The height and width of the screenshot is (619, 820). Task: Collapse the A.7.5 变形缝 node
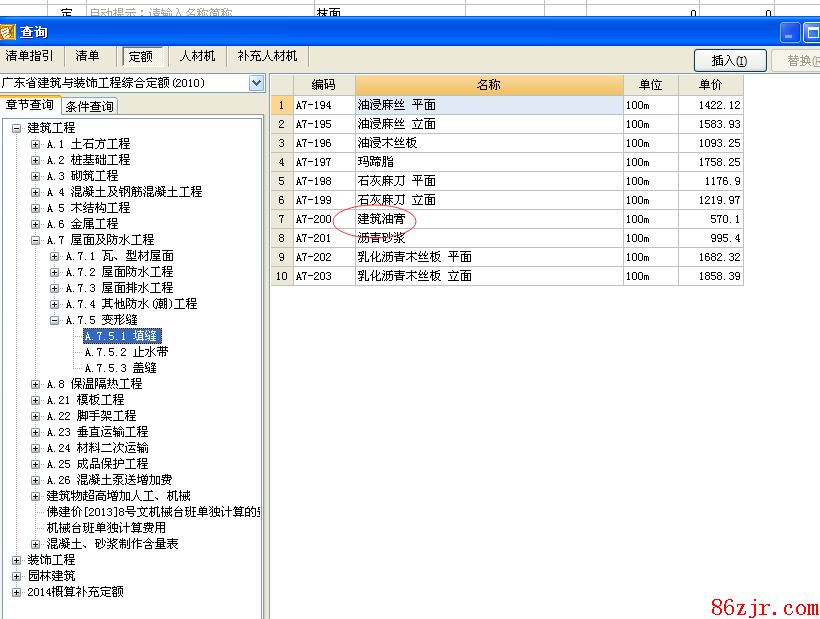[x=55, y=320]
